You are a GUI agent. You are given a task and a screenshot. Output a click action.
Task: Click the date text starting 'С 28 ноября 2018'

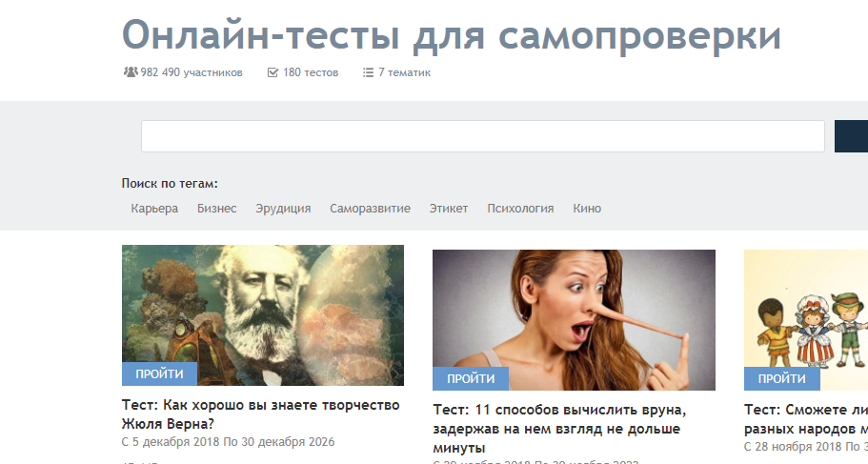[x=806, y=446]
